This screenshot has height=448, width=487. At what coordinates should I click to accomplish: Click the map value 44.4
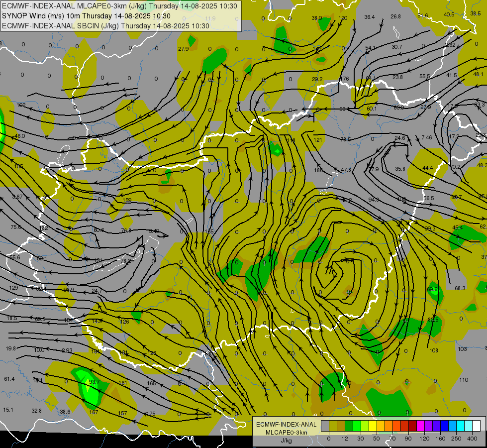click(x=428, y=168)
